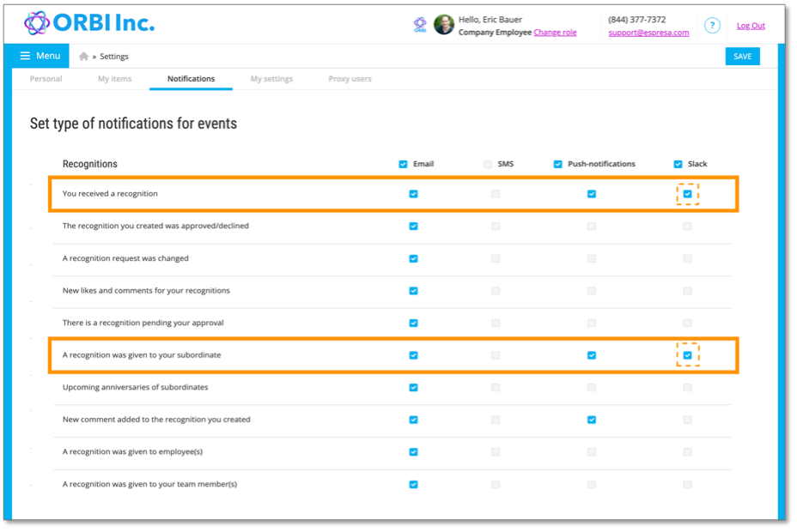The image size is (797, 532).
Task: Switch to the Personal tab
Action: point(46,79)
